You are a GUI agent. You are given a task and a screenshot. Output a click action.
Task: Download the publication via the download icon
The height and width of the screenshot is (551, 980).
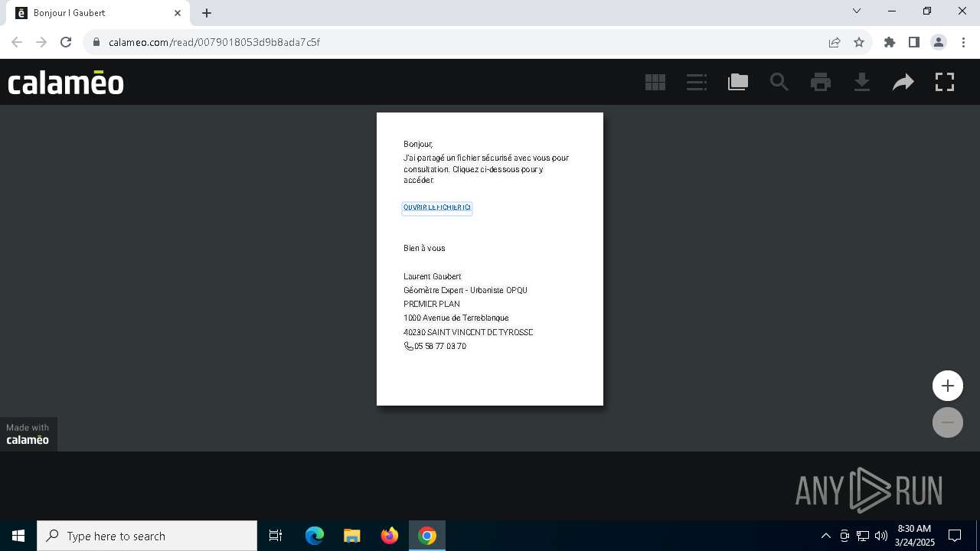862,82
